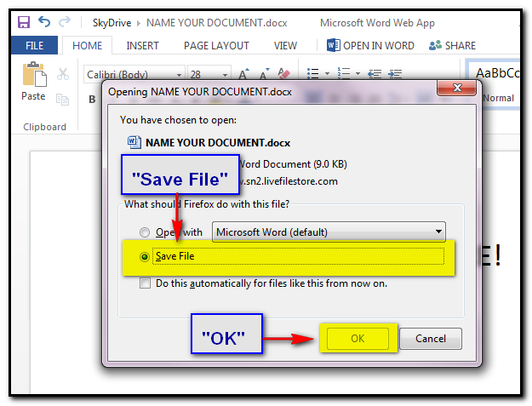
Task: Undo the last action
Action: (44, 22)
